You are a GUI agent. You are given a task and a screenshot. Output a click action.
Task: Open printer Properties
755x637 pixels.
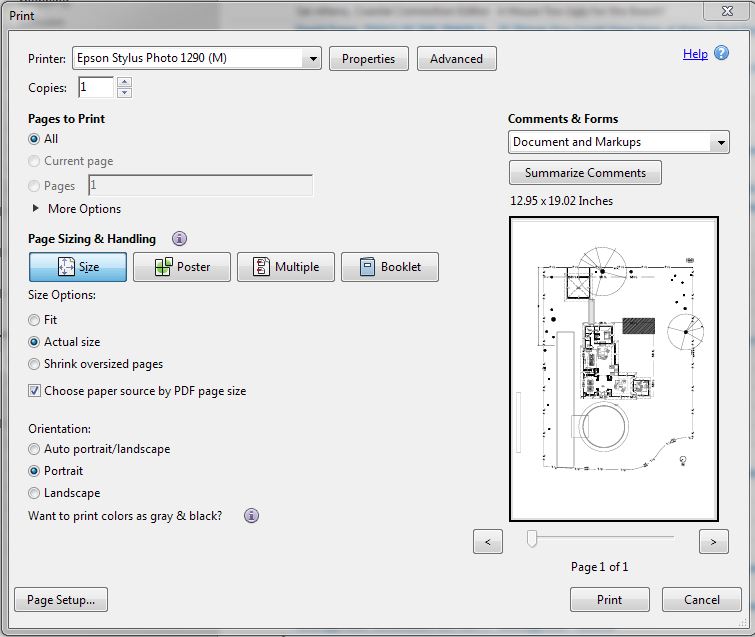[368, 59]
